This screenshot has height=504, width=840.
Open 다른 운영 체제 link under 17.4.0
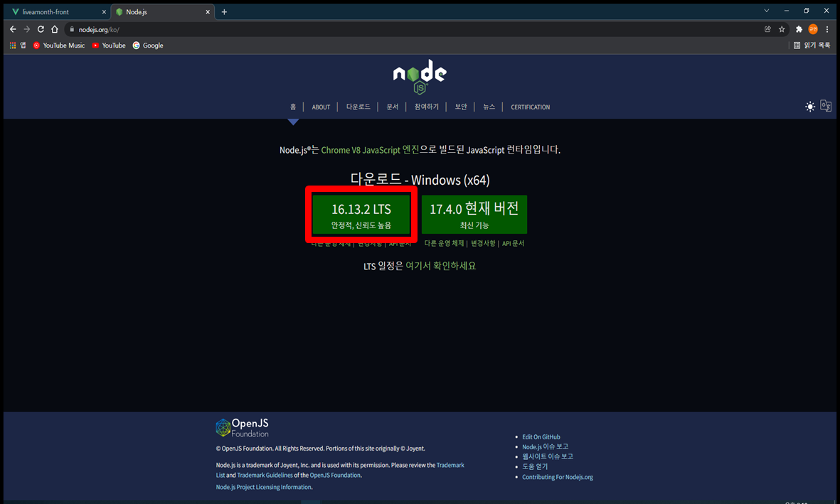click(444, 243)
